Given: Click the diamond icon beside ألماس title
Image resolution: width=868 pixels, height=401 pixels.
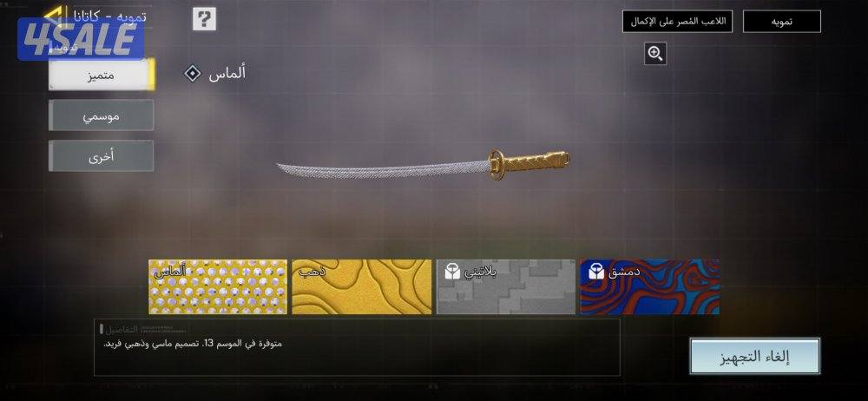Looking at the screenshot, I should click(193, 73).
